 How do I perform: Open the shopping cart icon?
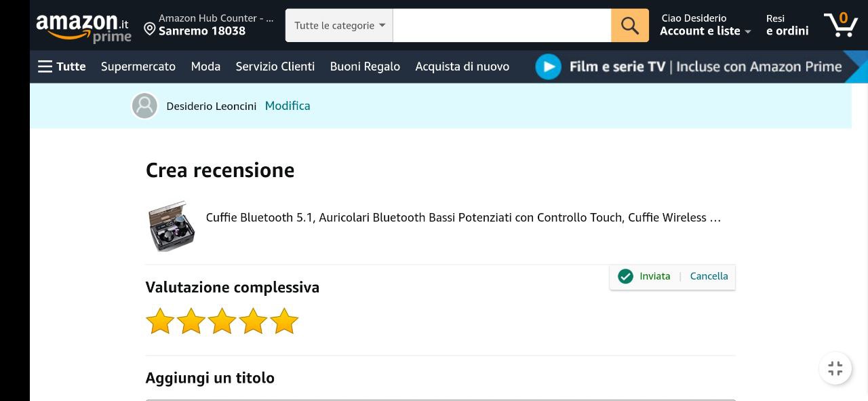click(840, 25)
